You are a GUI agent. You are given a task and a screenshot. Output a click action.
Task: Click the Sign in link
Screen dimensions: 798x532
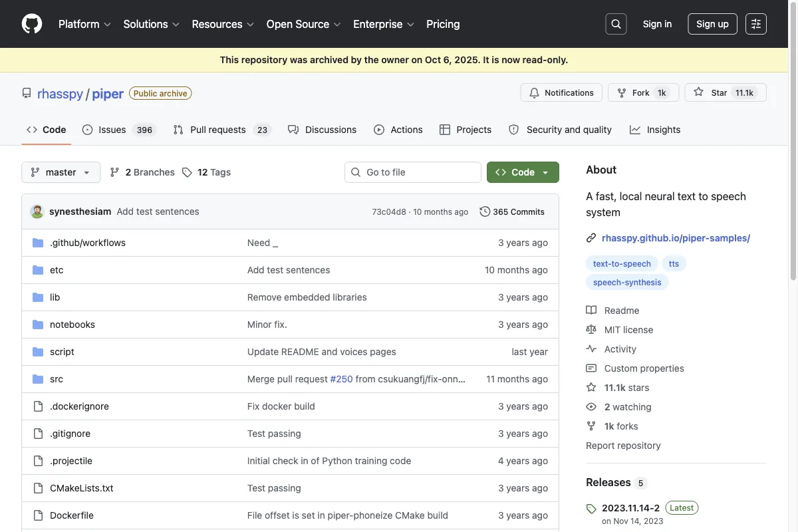coord(657,24)
